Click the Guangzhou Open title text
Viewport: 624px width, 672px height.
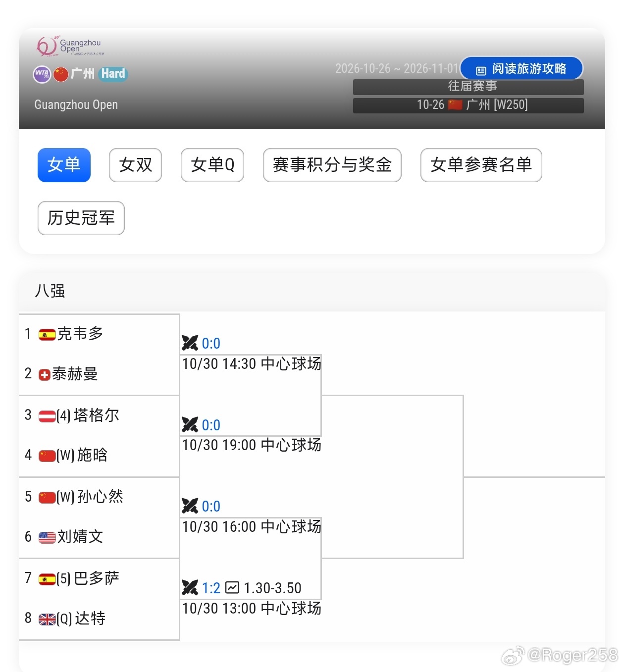(76, 105)
